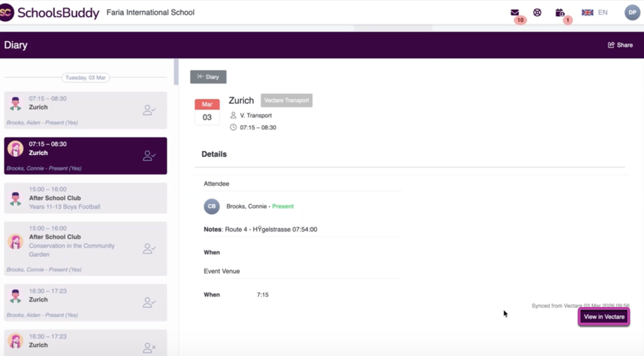Click the DP user avatar
The image size is (644, 356).
click(632, 12)
